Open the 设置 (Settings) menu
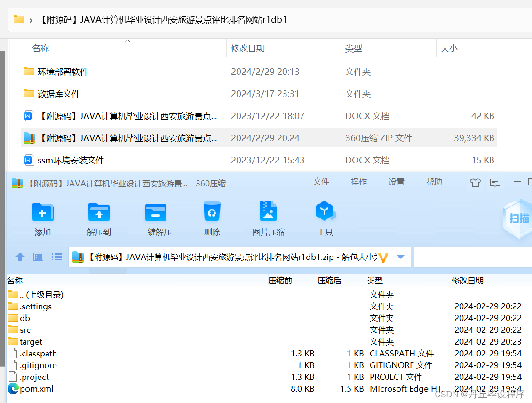 [x=397, y=182]
